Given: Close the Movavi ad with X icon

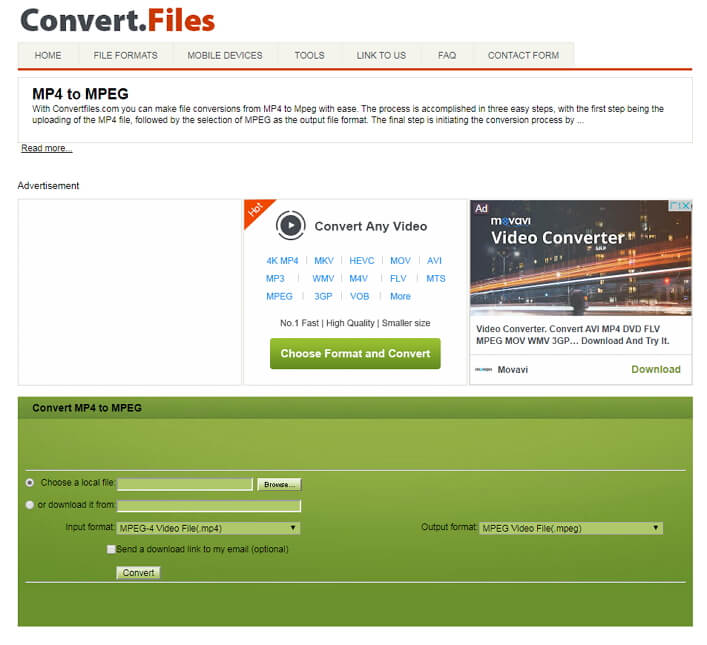Looking at the screenshot, I should click(686, 205).
